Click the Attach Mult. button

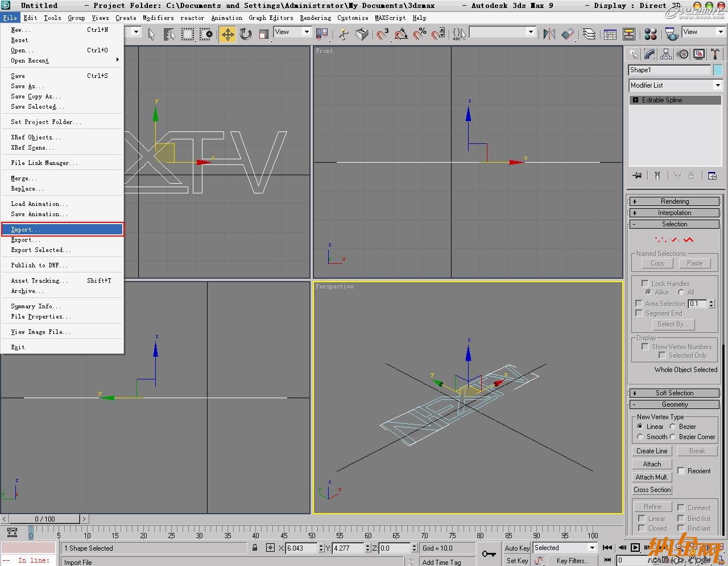point(652,477)
